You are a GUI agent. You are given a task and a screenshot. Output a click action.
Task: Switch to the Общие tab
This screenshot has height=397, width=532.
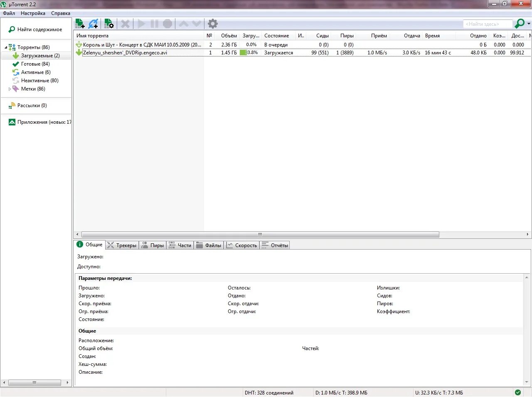(x=90, y=245)
